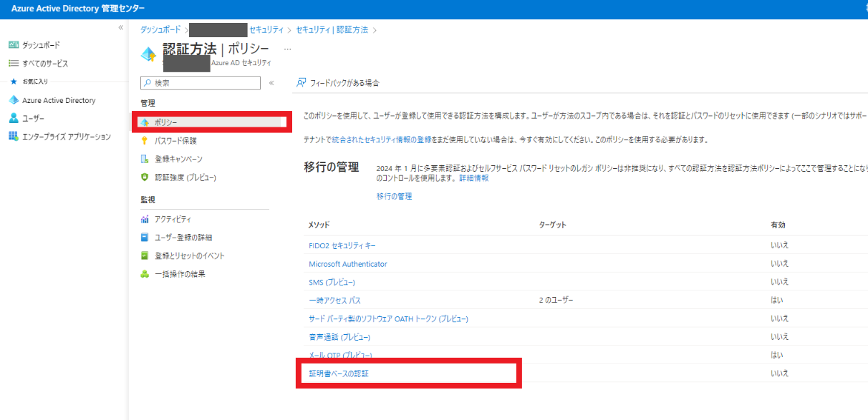This screenshot has width=868, height=420.
Task: Open the 統合されたセキュリティ情報の登録 link
Action: (x=383, y=140)
